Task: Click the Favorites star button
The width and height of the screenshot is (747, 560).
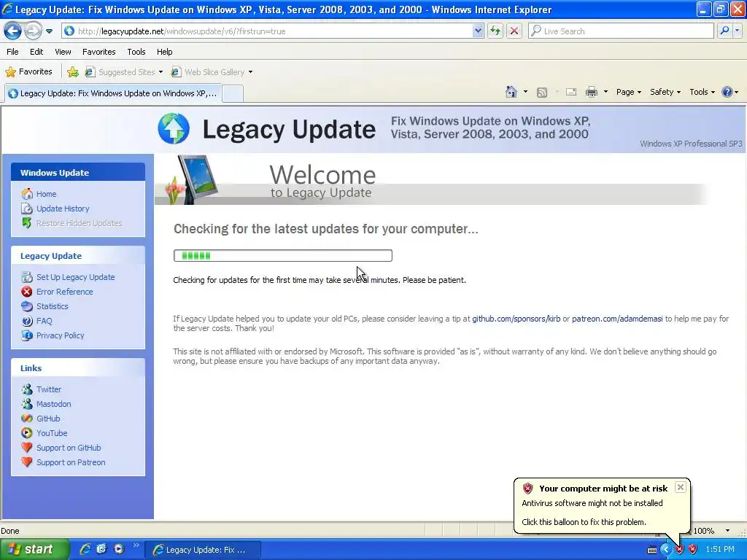Action: (x=28, y=72)
